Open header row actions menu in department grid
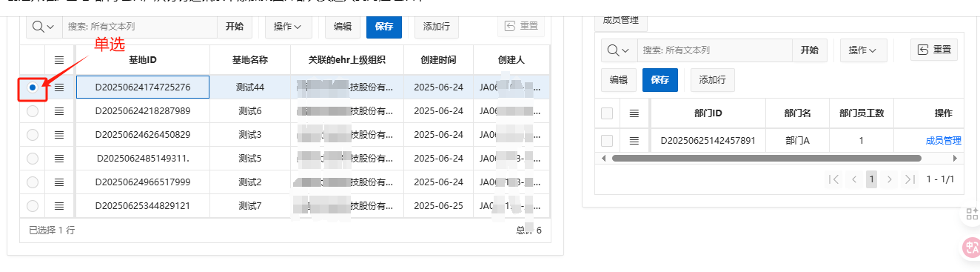980x272 pixels. (634, 113)
